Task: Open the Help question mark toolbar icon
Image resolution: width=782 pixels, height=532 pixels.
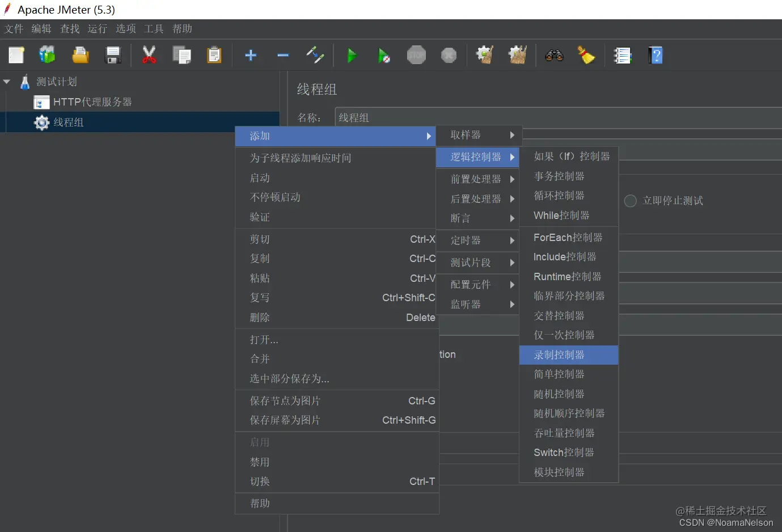Action: point(656,55)
